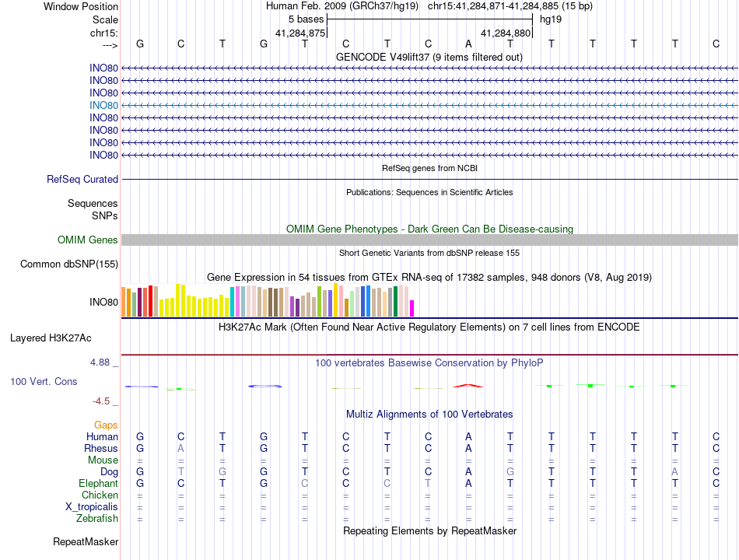Click the blue PhyloP bar under first G
Image resolution: width=739 pixels, height=560 pixels.
coord(141,387)
